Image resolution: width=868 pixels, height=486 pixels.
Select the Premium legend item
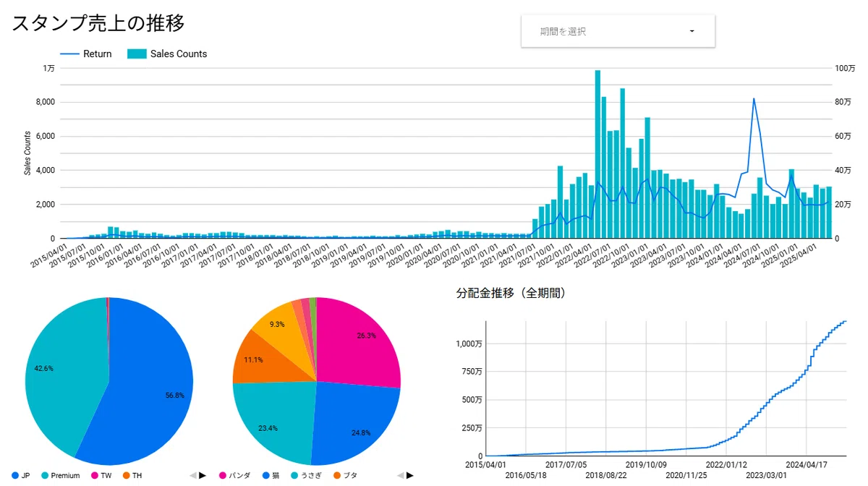(x=60, y=475)
